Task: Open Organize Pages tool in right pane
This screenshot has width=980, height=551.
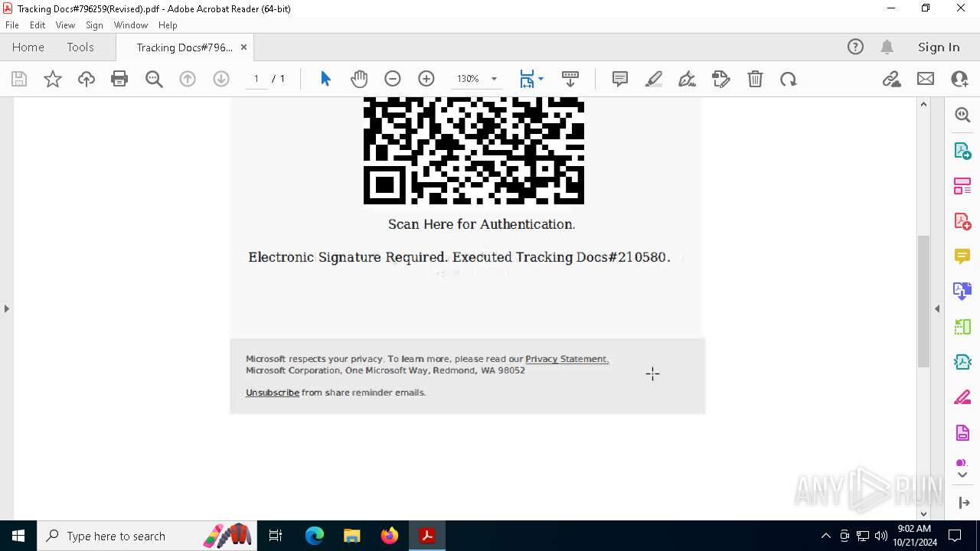Action: (x=962, y=185)
